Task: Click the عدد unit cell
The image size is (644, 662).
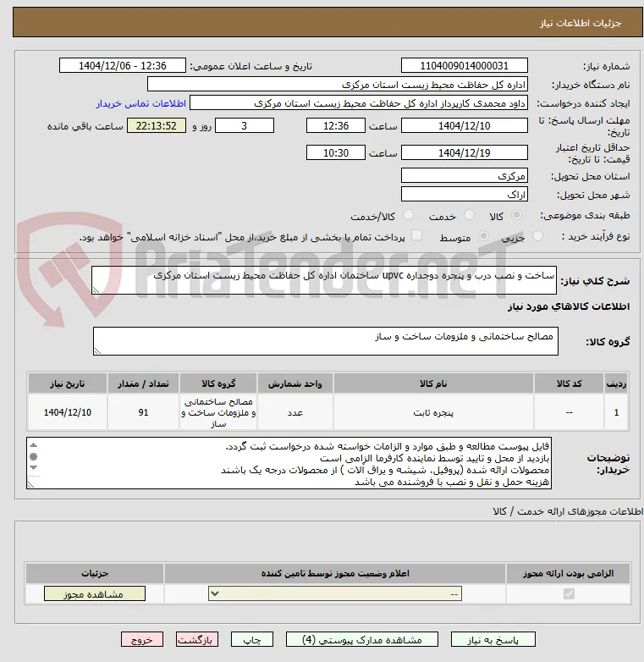Action: click(295, 412)
